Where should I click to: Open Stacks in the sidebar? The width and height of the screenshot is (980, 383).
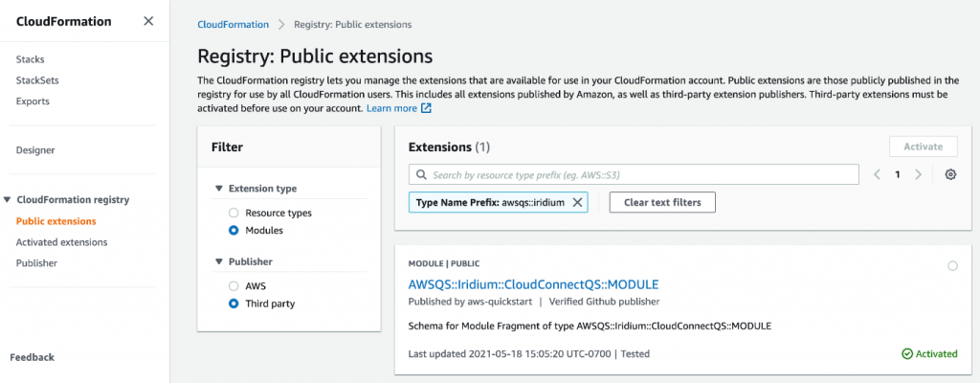coord(30,59)
